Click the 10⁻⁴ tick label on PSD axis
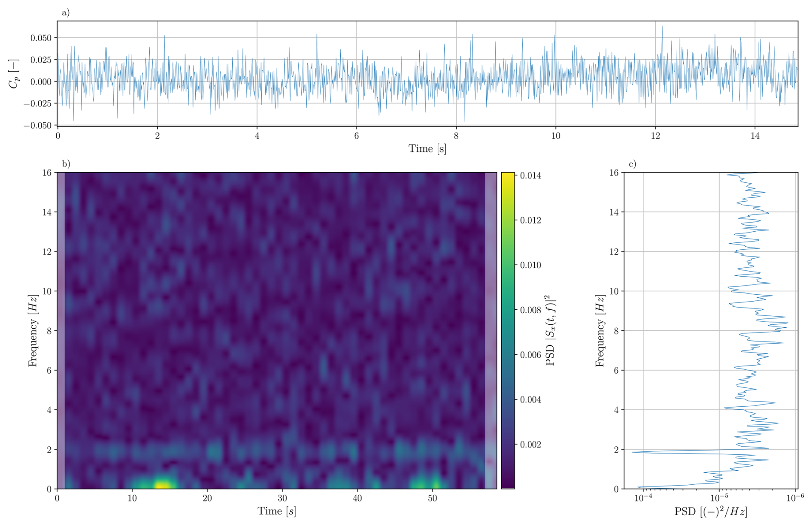The width and height of the screenshot is (812, 526). tap(642, 498)
